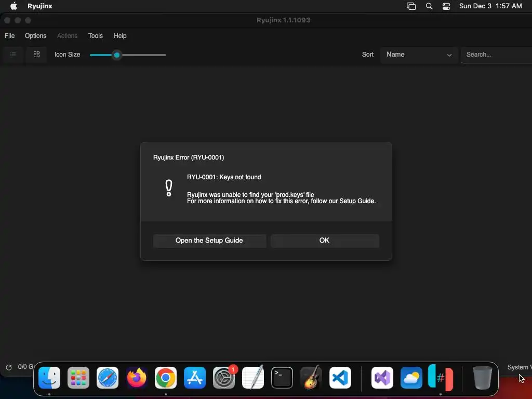Open Spotlight search in menu bar
This screenshot has width=532, height=399.
[429, 6]
